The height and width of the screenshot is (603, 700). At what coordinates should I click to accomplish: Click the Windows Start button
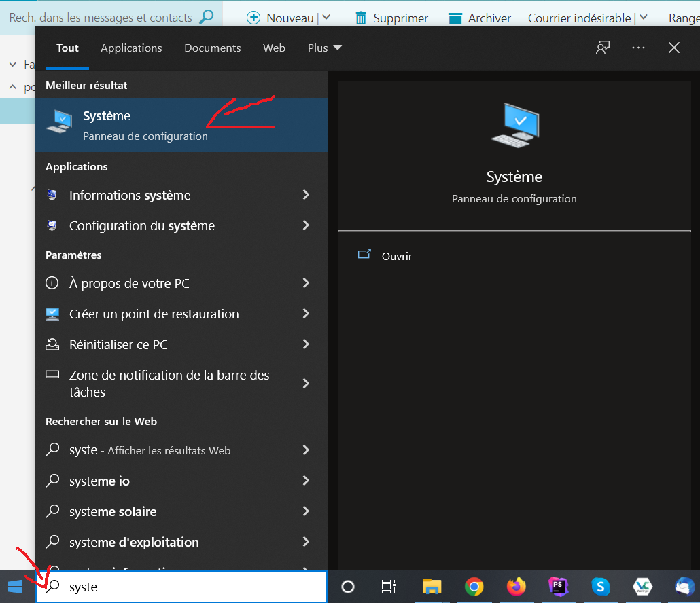click(x=15, y=587)
